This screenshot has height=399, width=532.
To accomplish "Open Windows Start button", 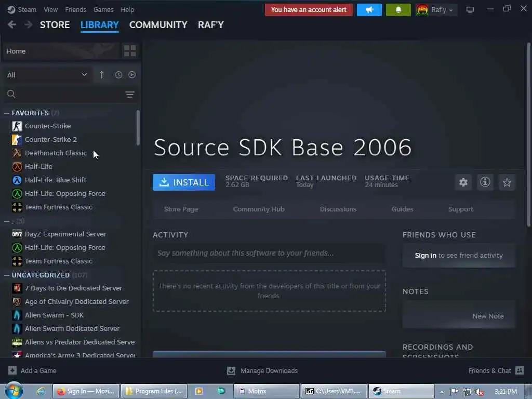I will (14, 391).
